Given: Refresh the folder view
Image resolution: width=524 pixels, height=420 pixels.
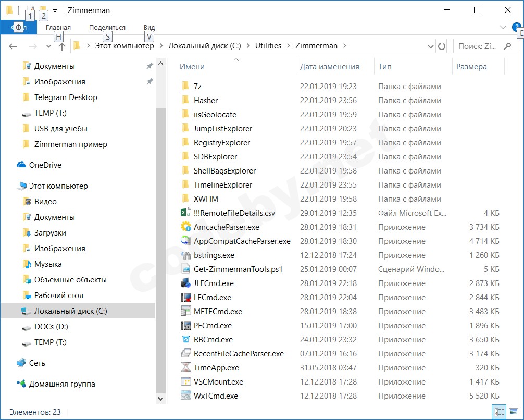Looking at the screenshot, I should [x=442, y=46].
